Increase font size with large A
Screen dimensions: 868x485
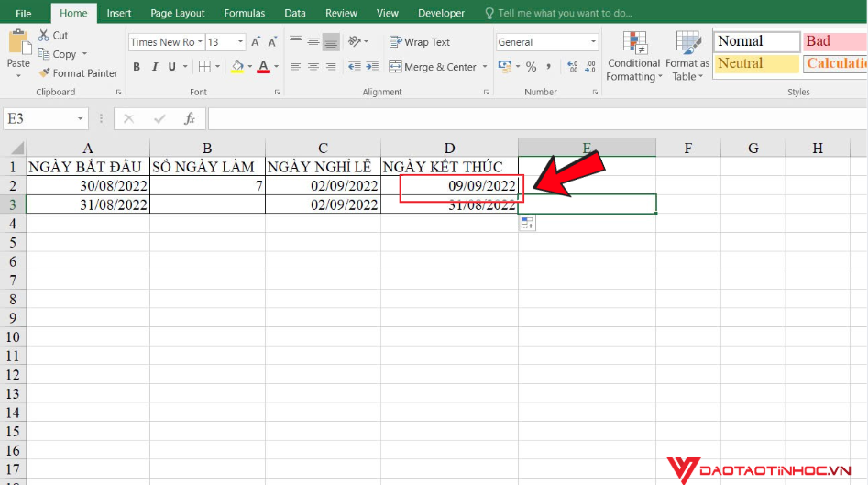click(x=256, y=42)
